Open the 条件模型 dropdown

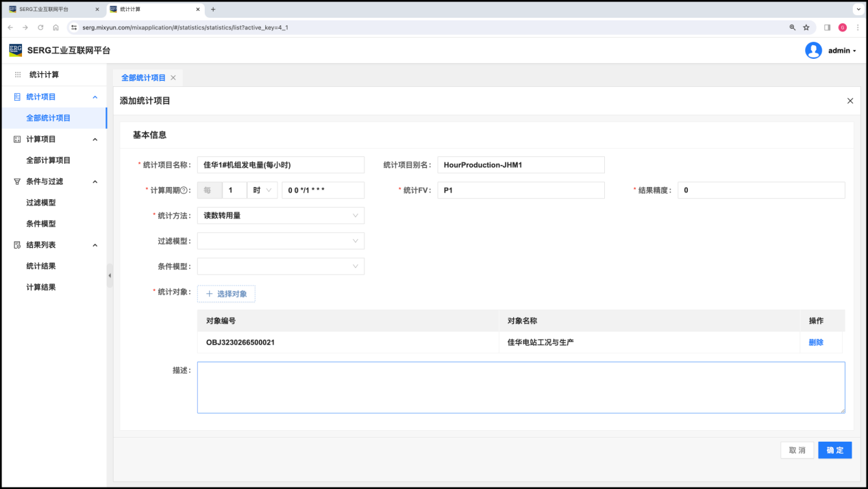280,266
